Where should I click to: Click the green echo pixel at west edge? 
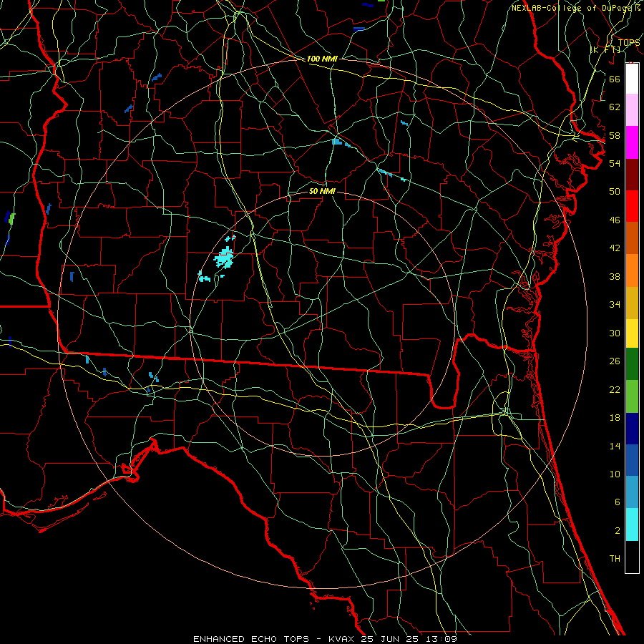(x=11, y=218)
